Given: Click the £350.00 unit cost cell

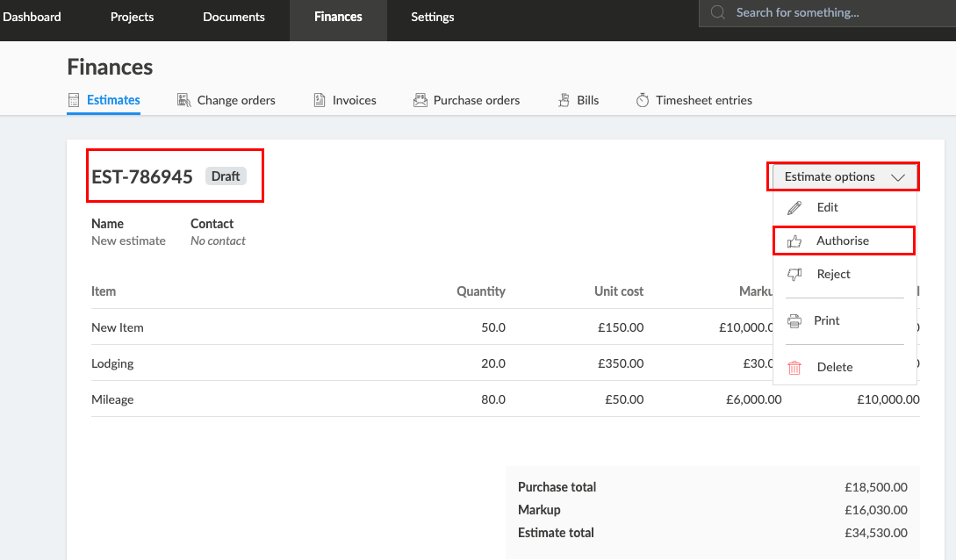Looking at the screenshot, I should click(x=621, y=363).
